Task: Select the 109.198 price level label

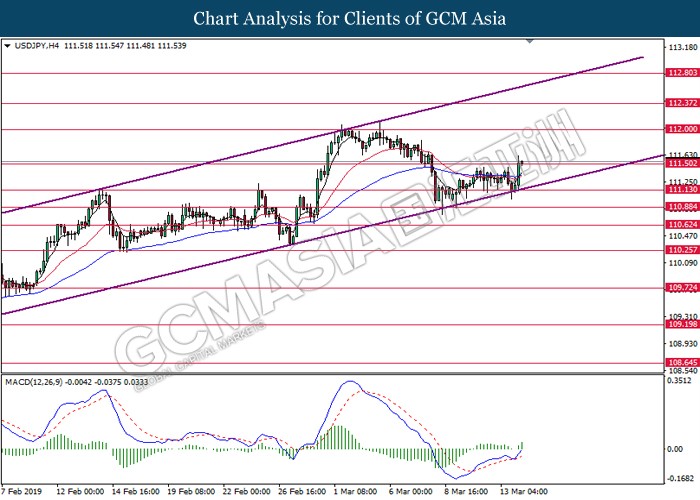Action: coord(683,324)
